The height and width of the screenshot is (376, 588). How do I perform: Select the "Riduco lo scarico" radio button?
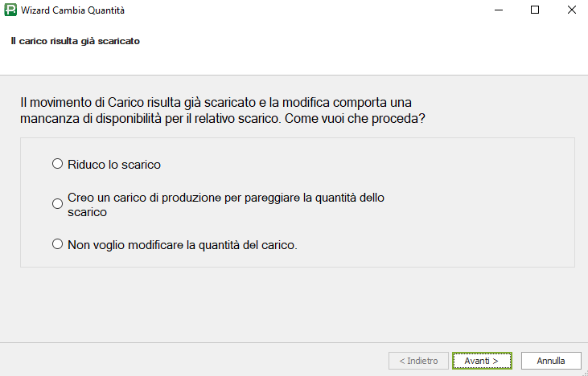(57, 164)
